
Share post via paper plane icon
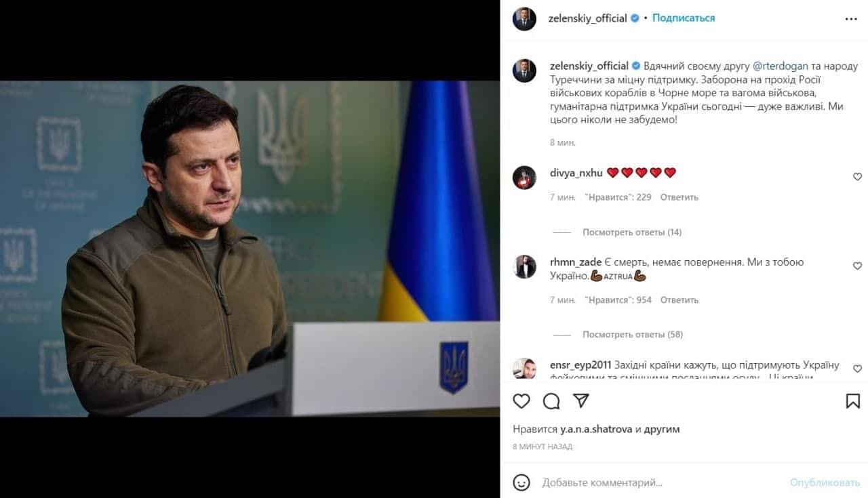tap(581, 400)
